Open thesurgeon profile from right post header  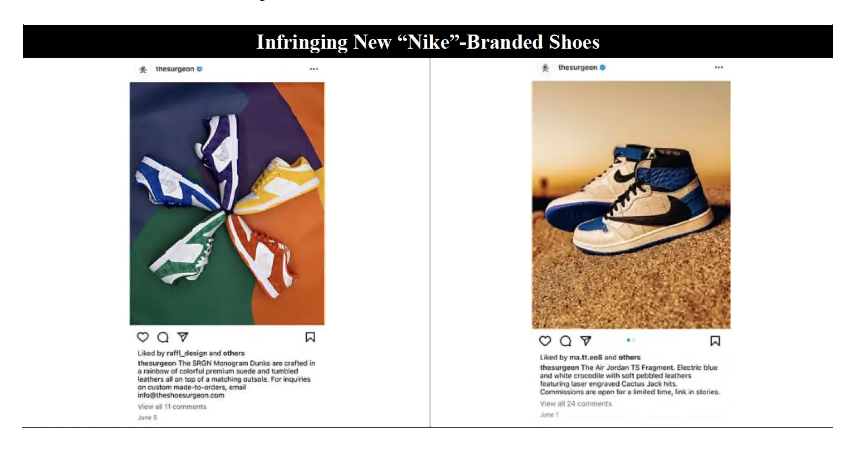578,67
